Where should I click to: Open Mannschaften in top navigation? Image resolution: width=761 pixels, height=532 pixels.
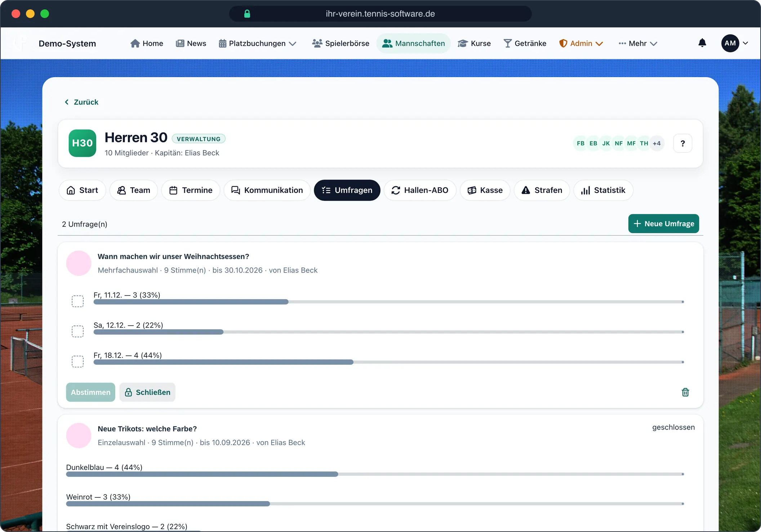pyautogui.click(x=414, y=43)
